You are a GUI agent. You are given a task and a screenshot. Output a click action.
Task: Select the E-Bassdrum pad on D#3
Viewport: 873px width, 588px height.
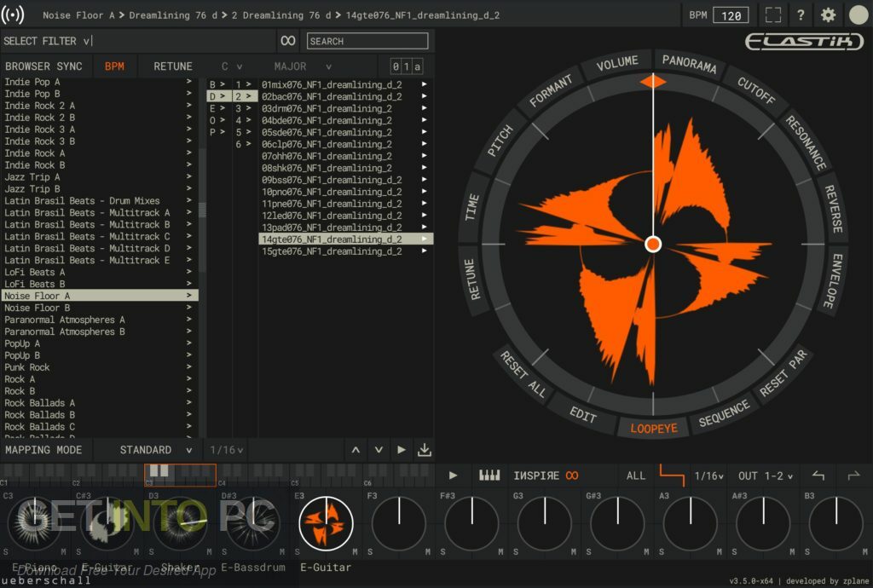(x=252, y=523)
